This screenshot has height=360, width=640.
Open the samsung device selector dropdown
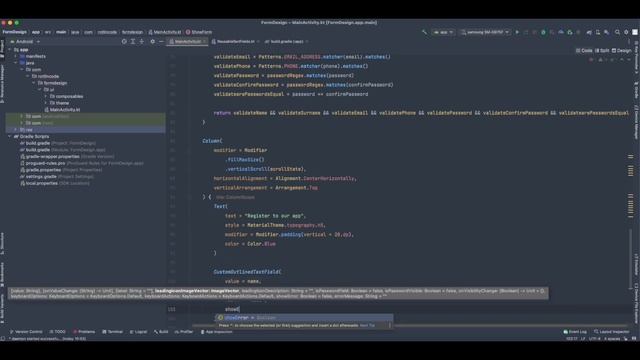[485, 32]
